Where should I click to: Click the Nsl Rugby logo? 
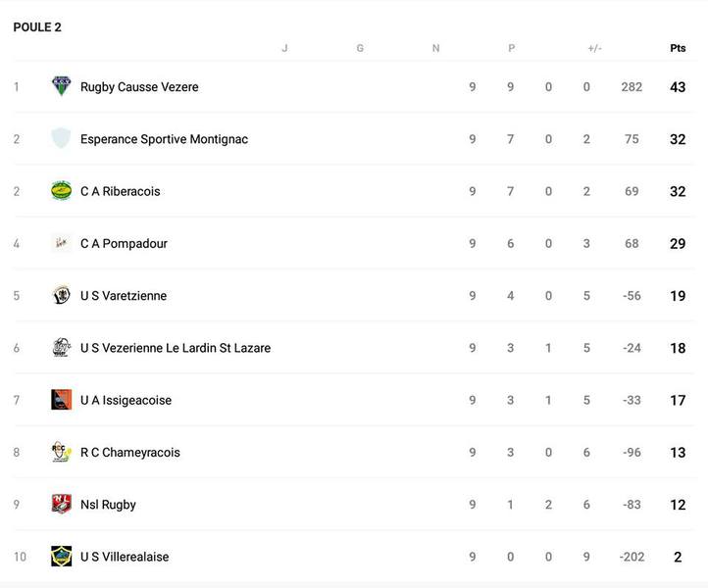62,505
